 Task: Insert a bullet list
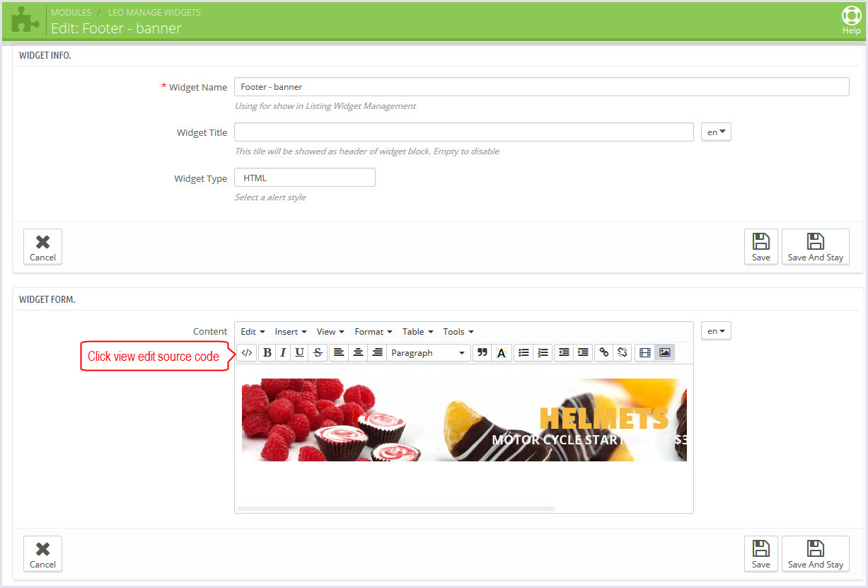pos(523,352)
